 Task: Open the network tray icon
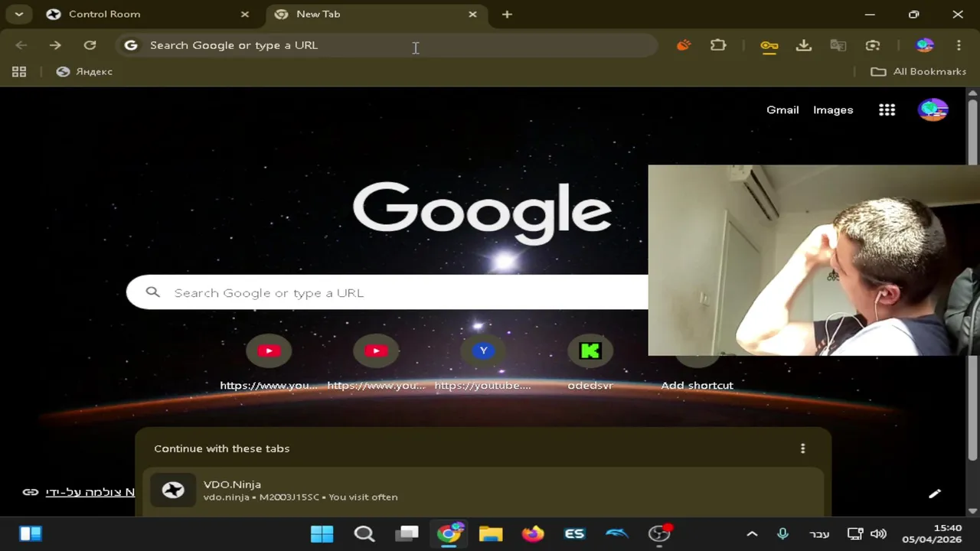tap(855, 534)
